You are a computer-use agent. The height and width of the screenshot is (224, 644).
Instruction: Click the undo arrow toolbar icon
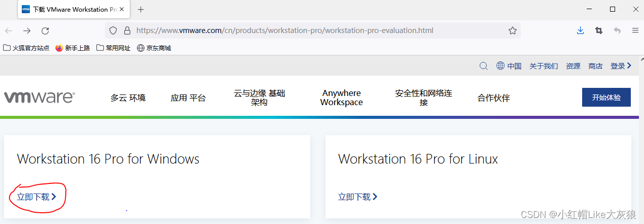(617, 30)
